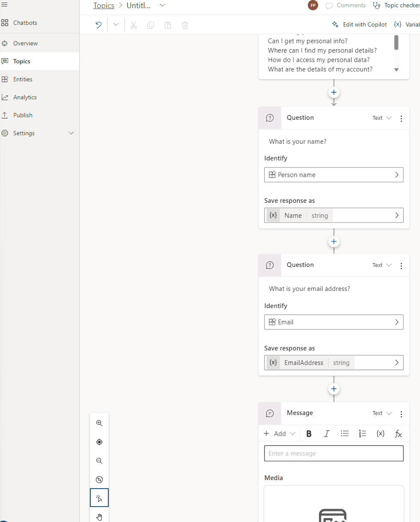Open the Comments pane

346,6
